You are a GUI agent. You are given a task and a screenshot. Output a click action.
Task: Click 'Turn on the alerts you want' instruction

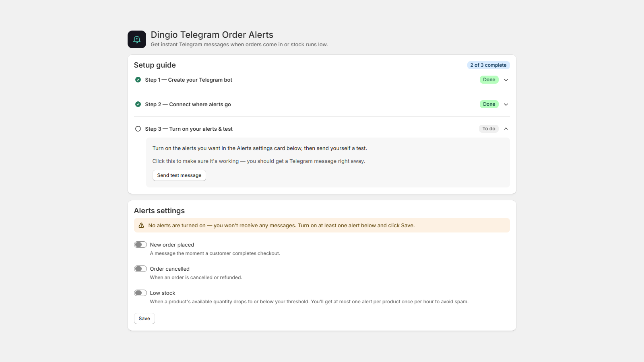(x=260, y=148)
